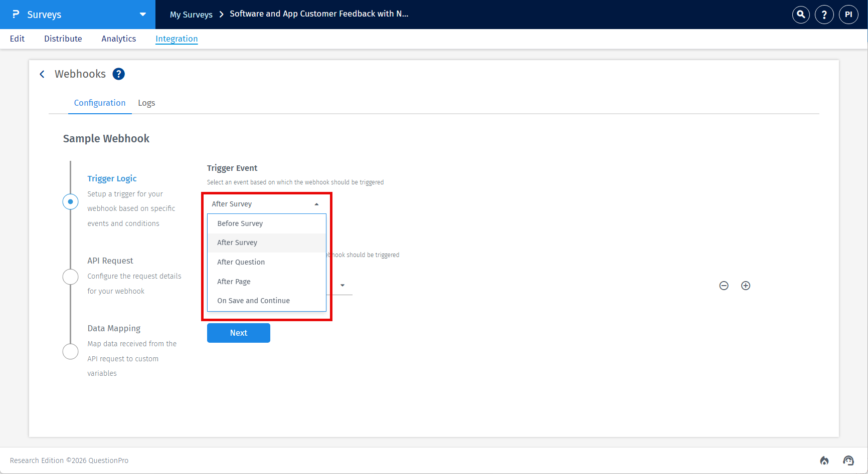Viewport: 868px width, 474px height.
Task: Open the partially hidden condition dropdown arrow
Action: click(342, 286)
